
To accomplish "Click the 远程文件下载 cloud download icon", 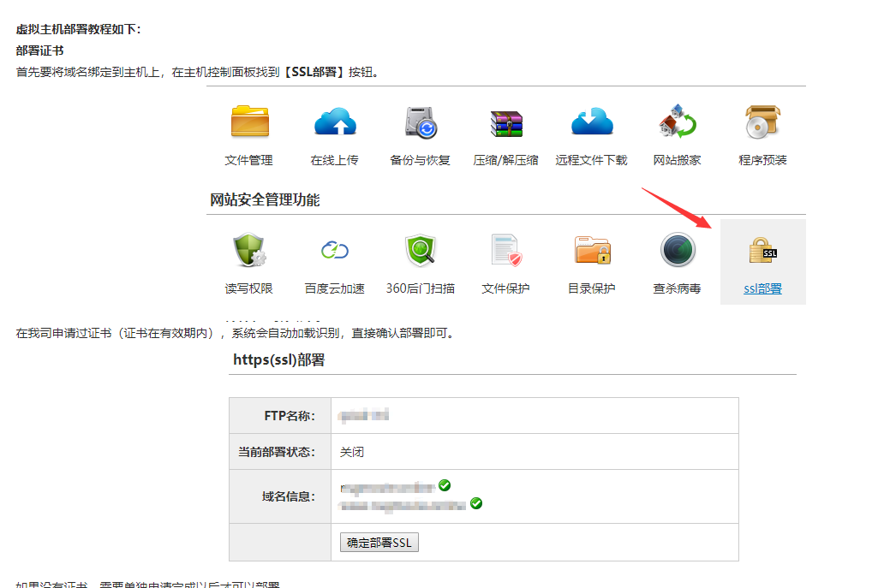I will pyautogui.click(x=592, y=122).
